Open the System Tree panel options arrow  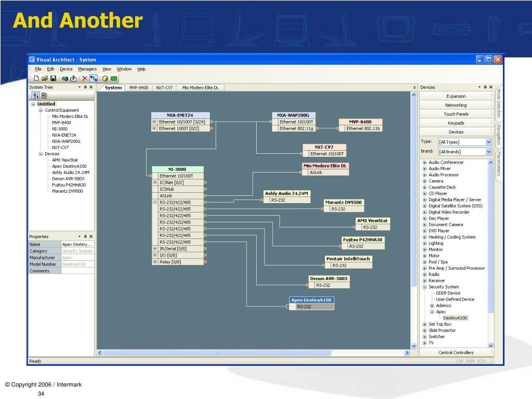79,87
